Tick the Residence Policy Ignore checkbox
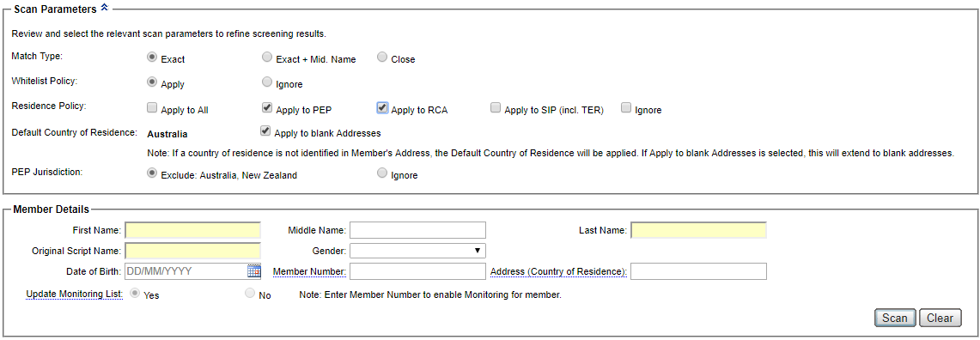980x340 pixels. (x=626, y=108)
